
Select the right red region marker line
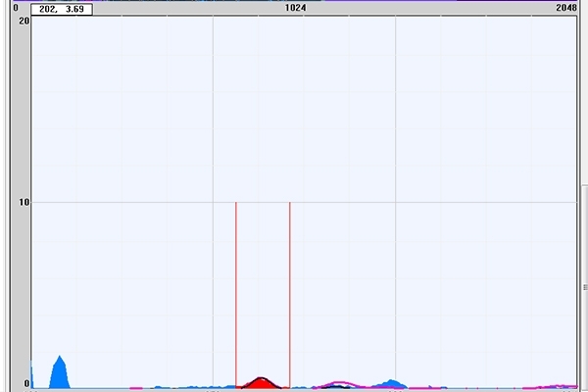[290, 294]
